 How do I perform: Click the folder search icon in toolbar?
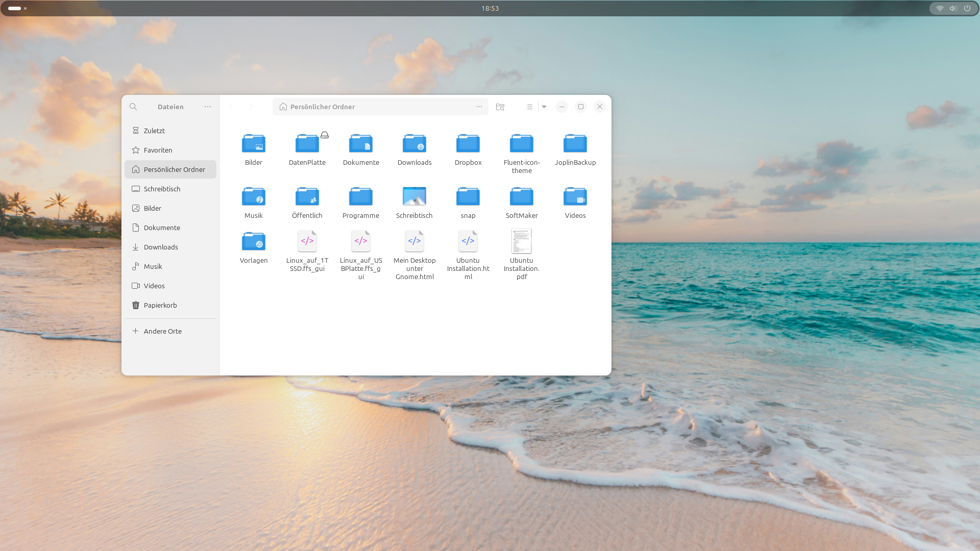click(x=500, y=107)
